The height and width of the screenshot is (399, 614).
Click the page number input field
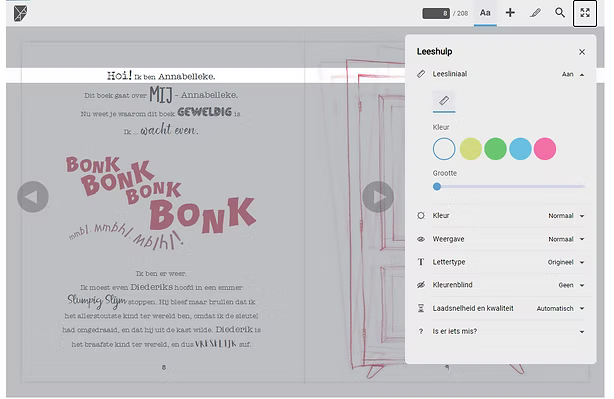click(x=436, y=13)
